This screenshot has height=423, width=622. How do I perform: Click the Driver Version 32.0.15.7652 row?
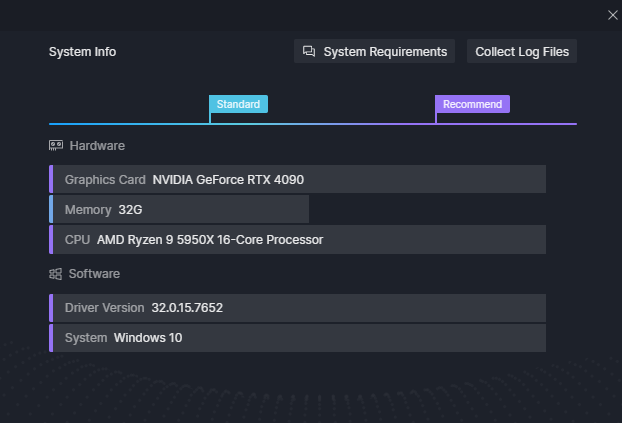click(x=298, y=308)
